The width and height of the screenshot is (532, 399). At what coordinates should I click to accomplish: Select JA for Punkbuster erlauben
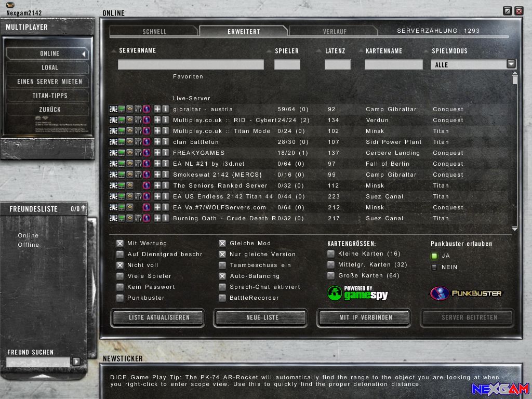coord(434,256)
